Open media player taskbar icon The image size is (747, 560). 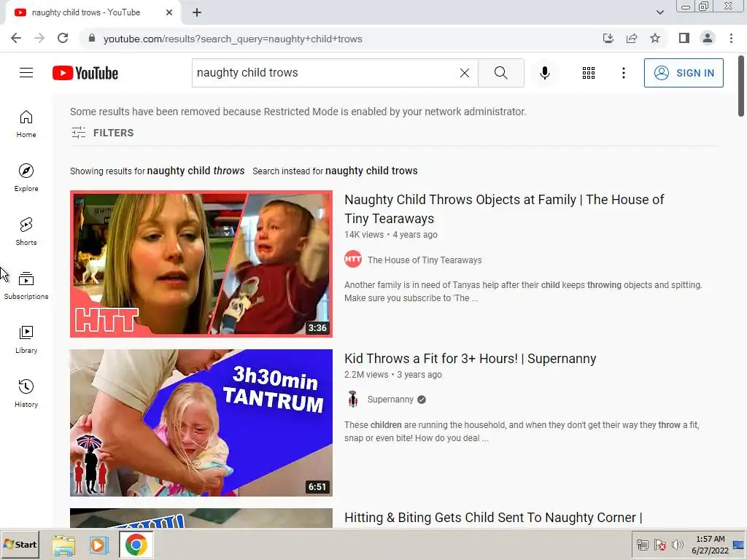coord(99,545)
